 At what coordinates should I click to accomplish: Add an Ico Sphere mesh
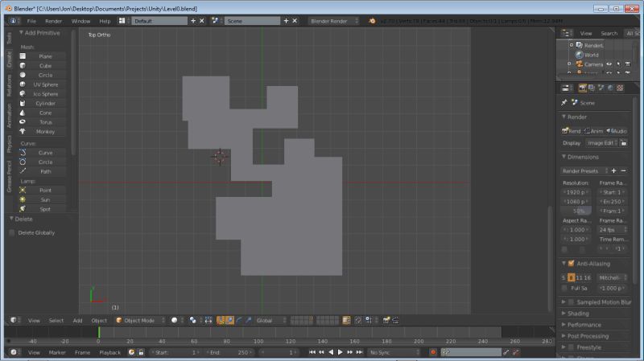click(x=43, y=94)
